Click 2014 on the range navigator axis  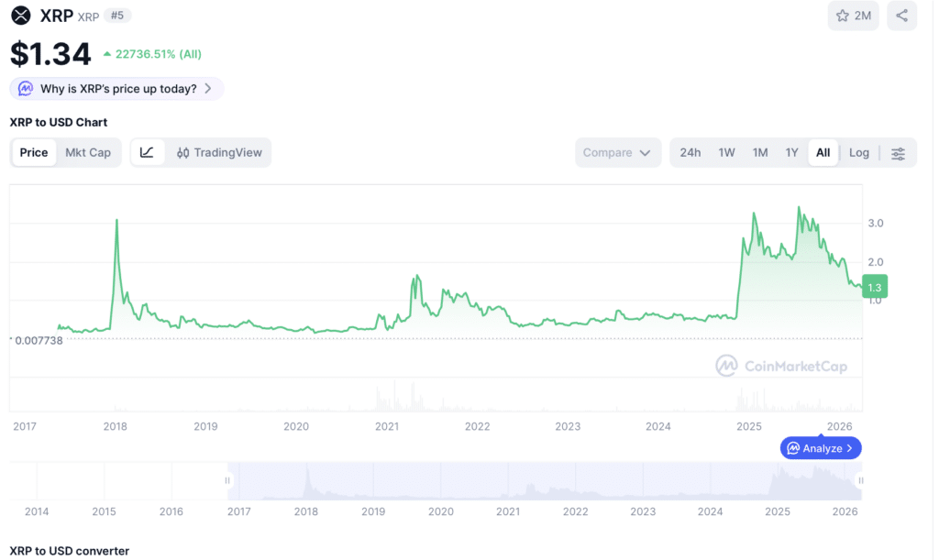[x=37, y=511]
